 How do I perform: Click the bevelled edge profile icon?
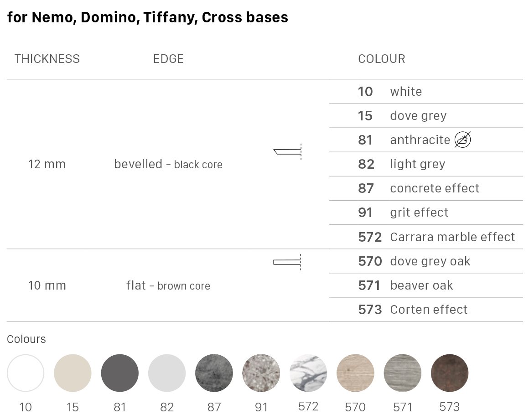(287, 151)
